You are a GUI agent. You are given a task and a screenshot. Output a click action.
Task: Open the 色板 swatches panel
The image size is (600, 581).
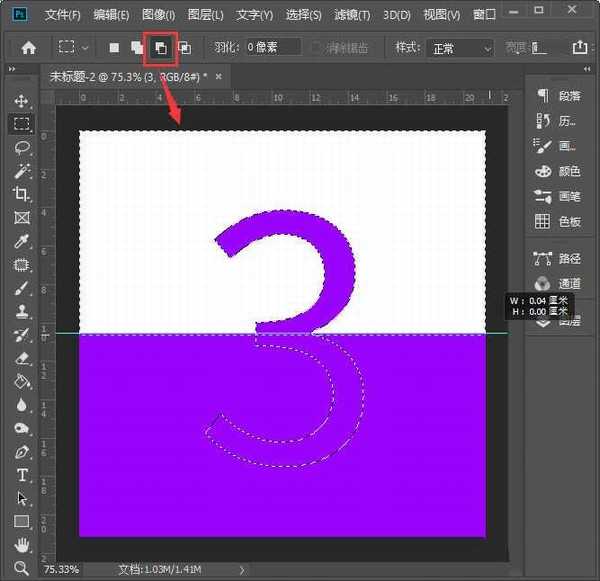(x=558, y=221)
